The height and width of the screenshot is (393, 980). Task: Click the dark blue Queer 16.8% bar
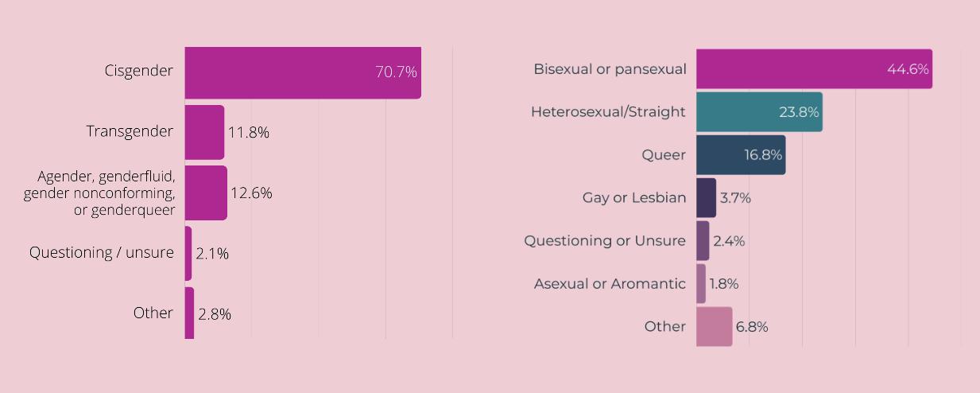point(741,155)
